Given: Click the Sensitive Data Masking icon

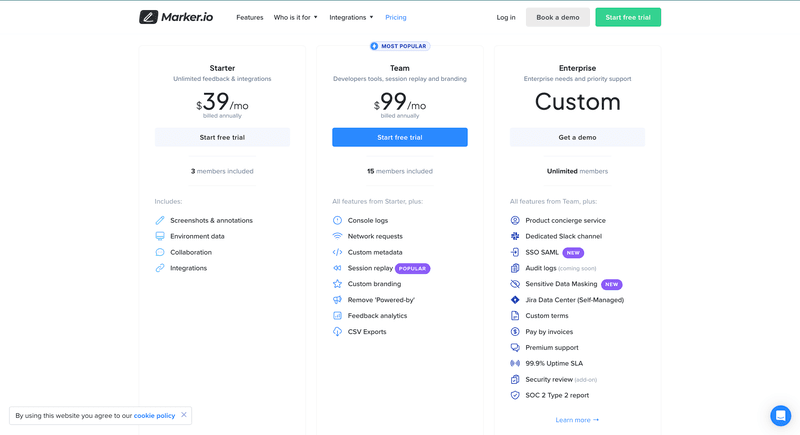Looking at the screenshot, I should tap(515, 284).
